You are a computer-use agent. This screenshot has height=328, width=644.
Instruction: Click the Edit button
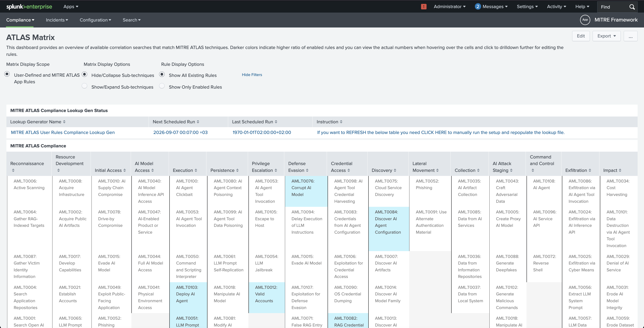point(580,36)
